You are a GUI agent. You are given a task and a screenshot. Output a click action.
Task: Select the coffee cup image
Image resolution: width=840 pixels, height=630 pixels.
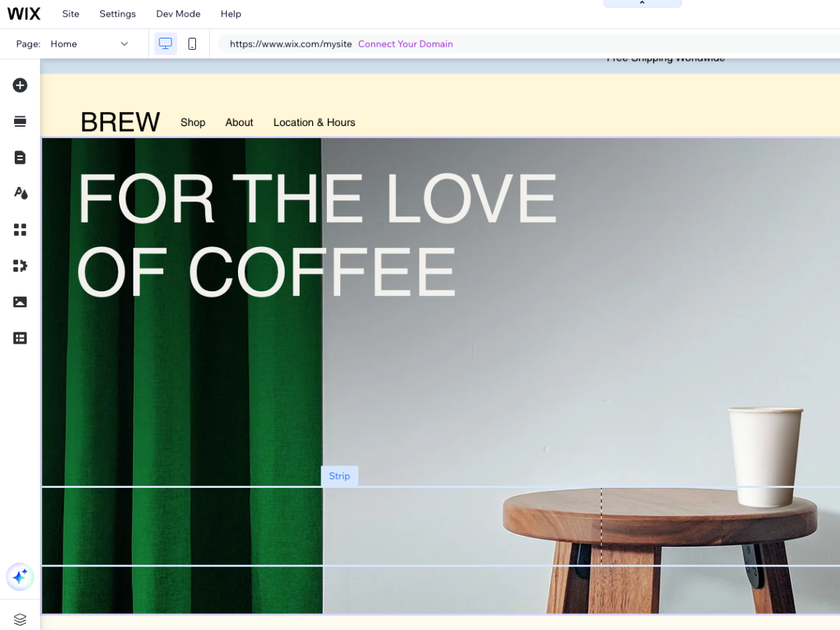765,456
